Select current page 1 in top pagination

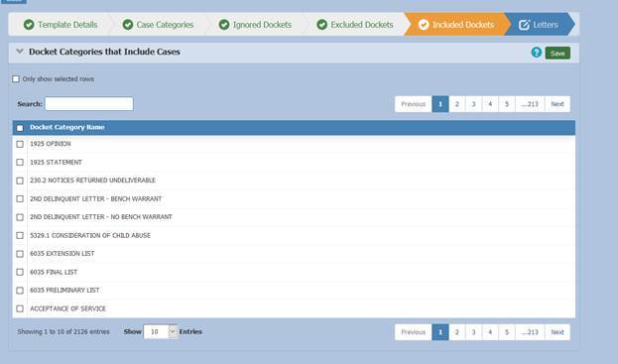(x=440, y=104)
